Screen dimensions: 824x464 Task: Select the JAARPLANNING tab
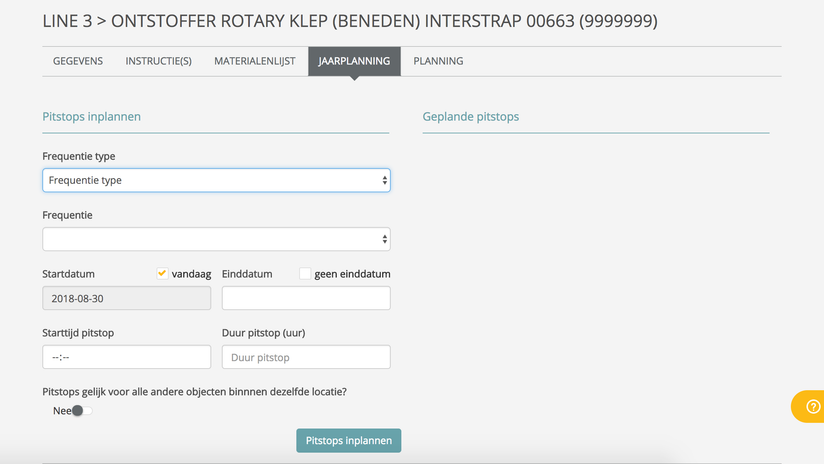(354, 61)
